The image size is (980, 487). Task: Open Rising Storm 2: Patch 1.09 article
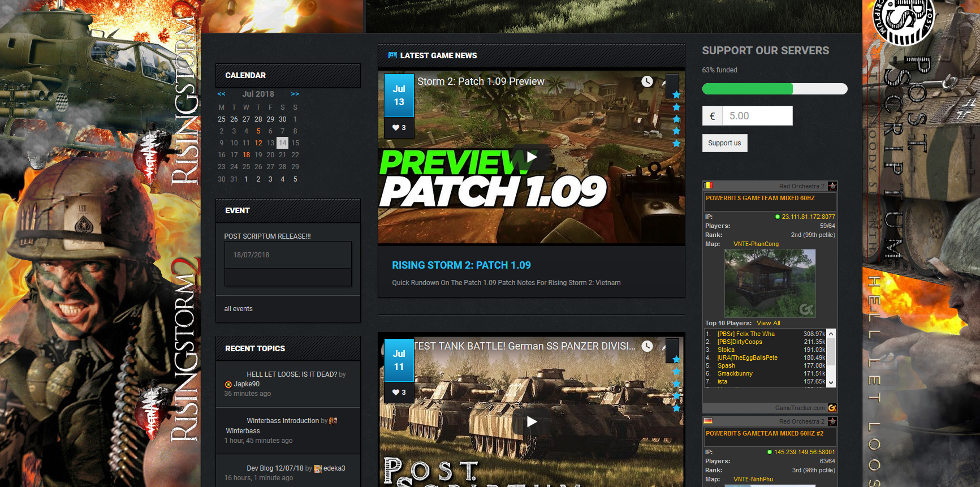[461, 265]
